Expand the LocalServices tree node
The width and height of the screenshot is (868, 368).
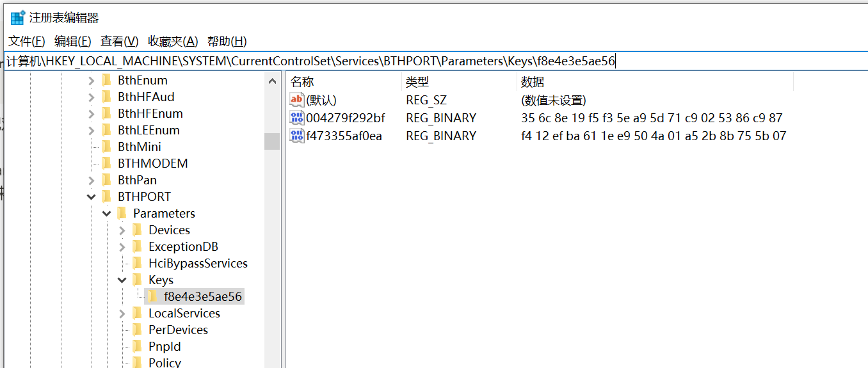pos(122,314)
